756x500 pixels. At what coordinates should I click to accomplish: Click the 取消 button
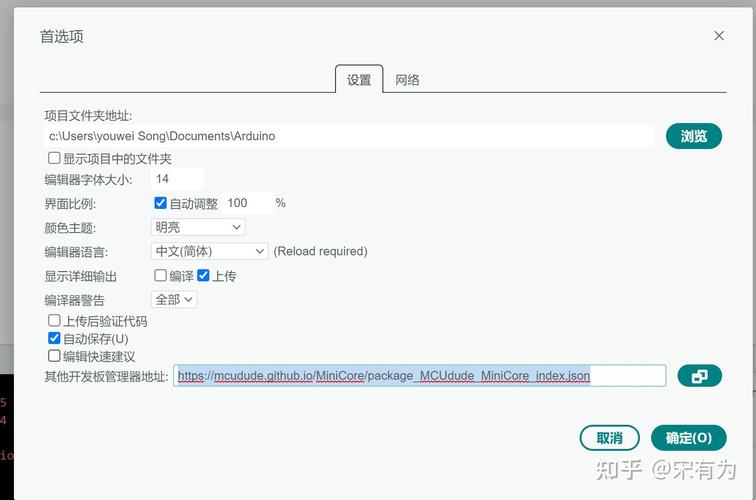pos(609,438)
